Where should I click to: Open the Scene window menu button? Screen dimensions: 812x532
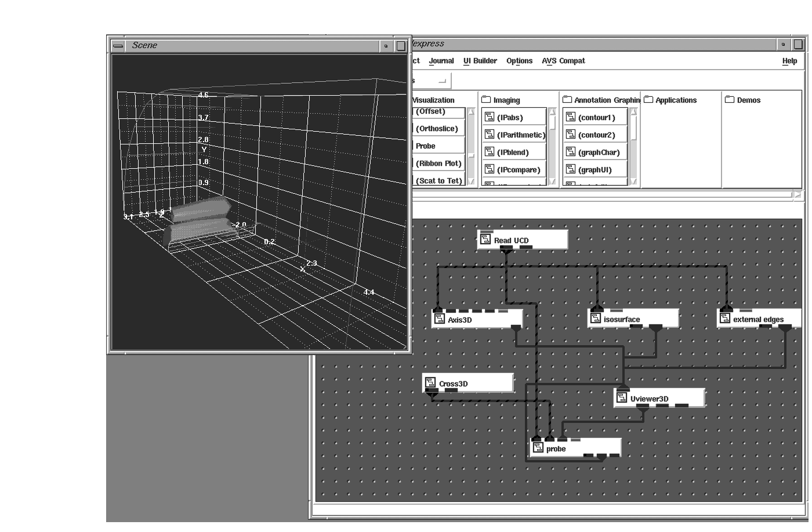pyautogui.click(x=118, y=45)
